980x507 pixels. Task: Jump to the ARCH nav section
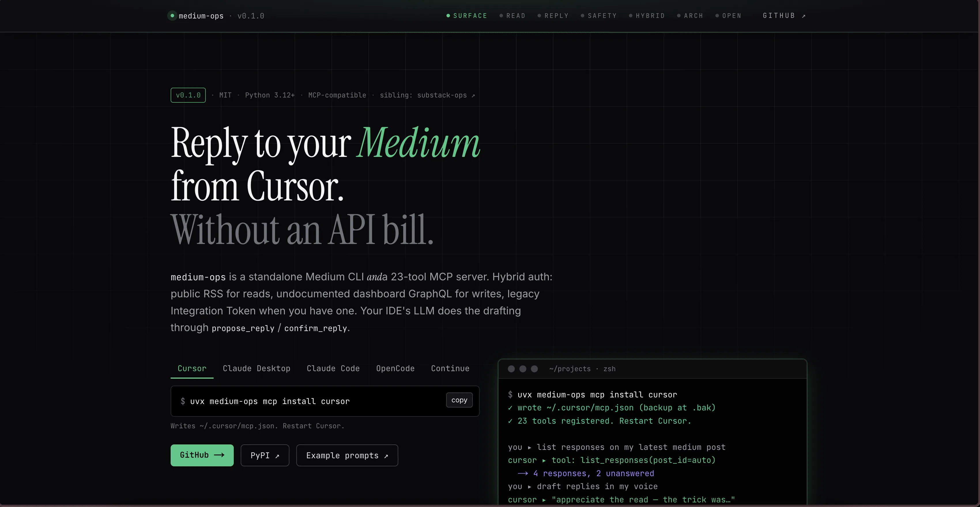[690, 16]
